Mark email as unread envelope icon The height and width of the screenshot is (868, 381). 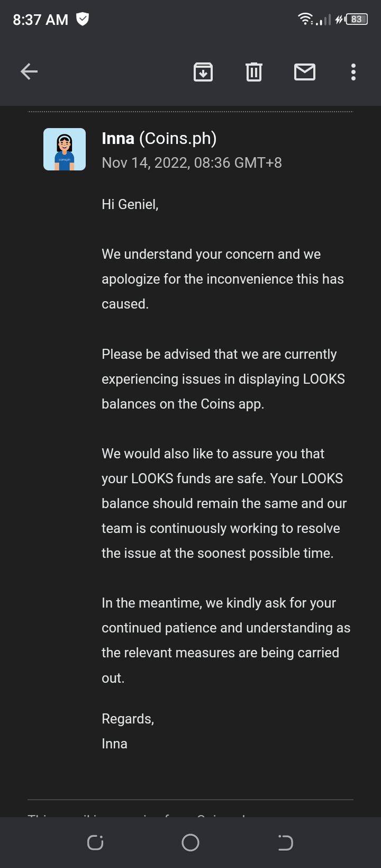[x=305, y=71]
